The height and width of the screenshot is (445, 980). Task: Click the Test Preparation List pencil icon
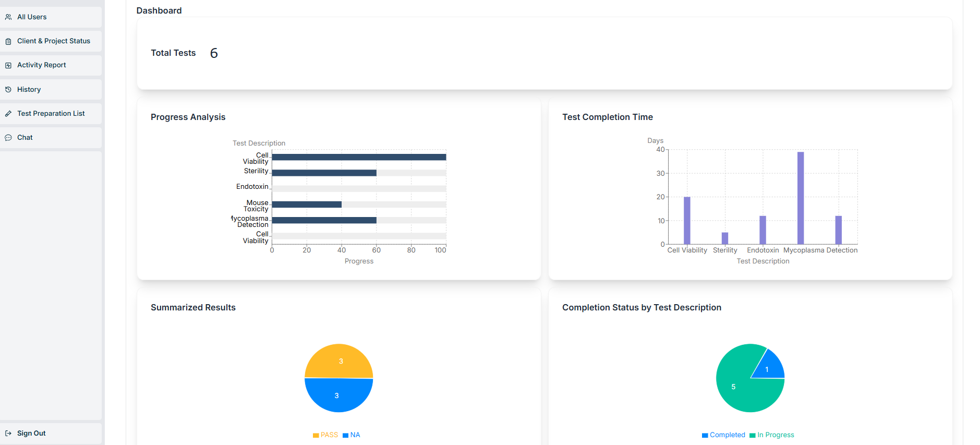click(8, 114)
